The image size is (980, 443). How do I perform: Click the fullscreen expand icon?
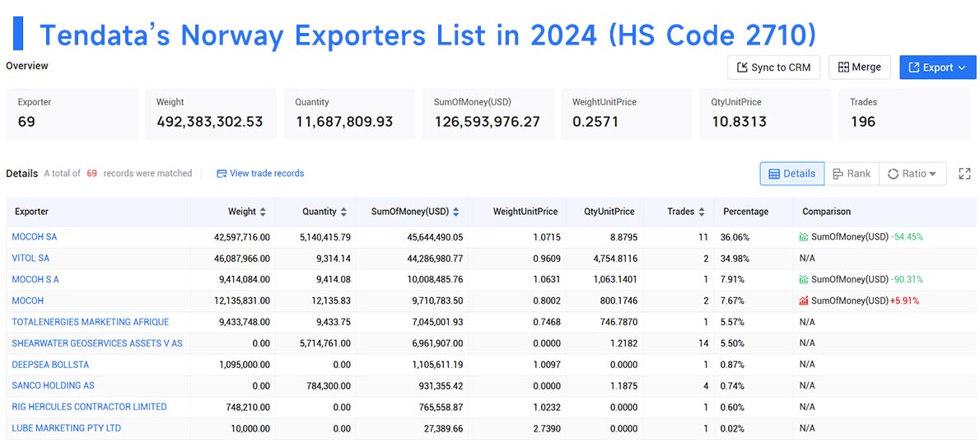(964, 174)
